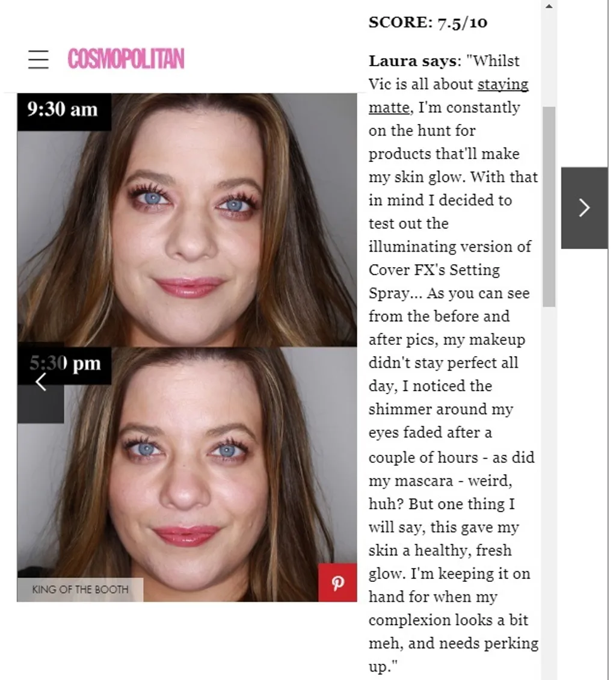Click the 'illuminating version of' text
The height and width of the screenshot is (680, 616).
(x=449, y=247)
